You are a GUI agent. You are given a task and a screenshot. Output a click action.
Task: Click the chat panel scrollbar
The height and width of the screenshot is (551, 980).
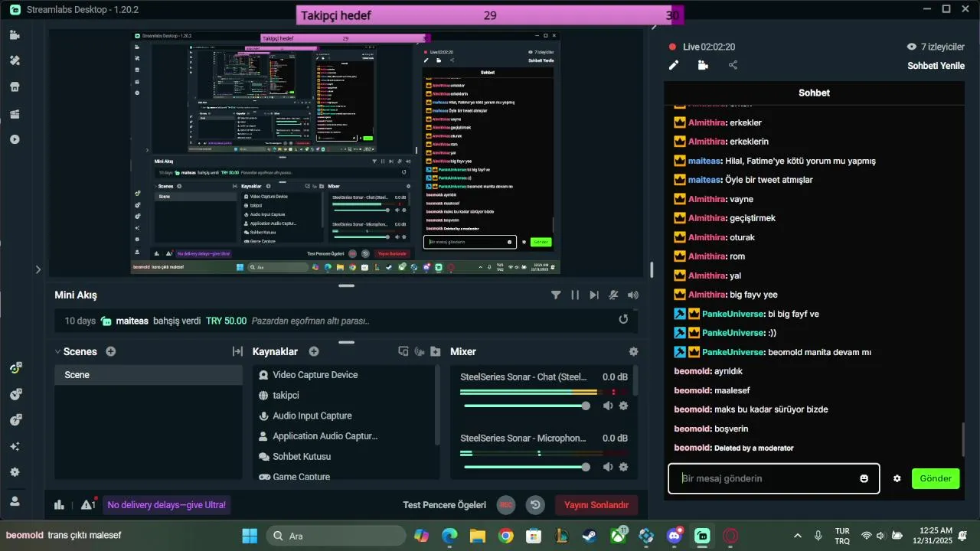click(x=963, y=439)
